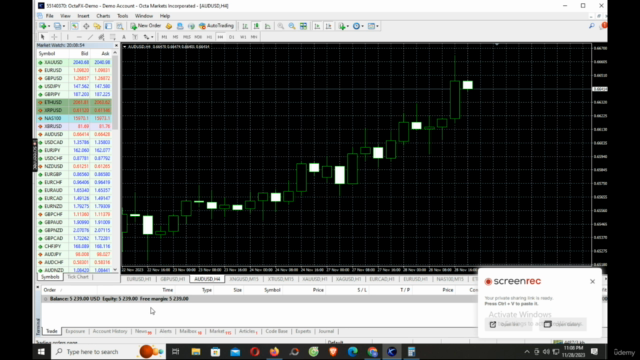
Task: Expand the Indicators dropdown arrow
Action: click(x=348, y=26)
